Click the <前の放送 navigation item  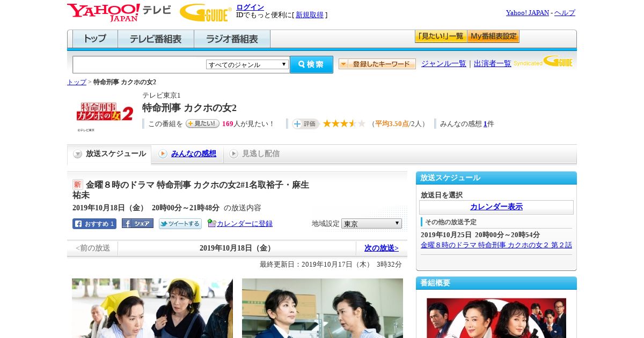93,248
